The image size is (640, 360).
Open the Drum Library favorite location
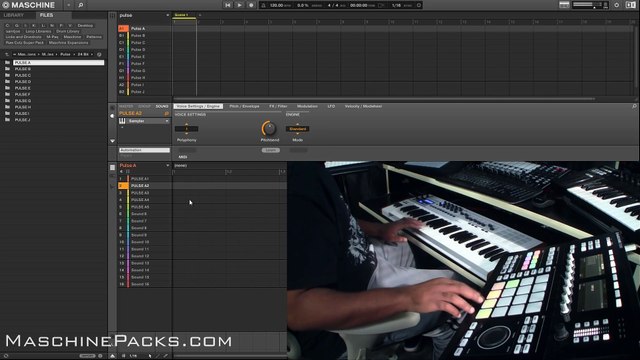(68, 31)
